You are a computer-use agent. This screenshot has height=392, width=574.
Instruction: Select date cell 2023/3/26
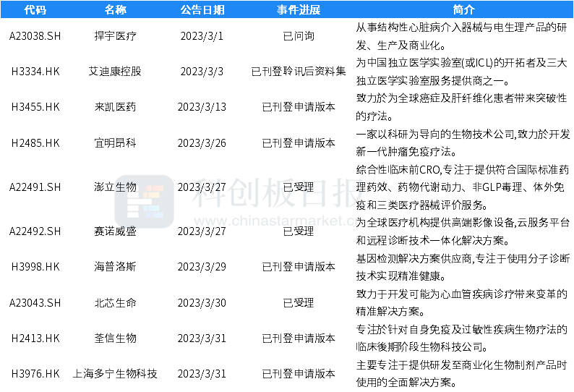click(x=202, y=143)
